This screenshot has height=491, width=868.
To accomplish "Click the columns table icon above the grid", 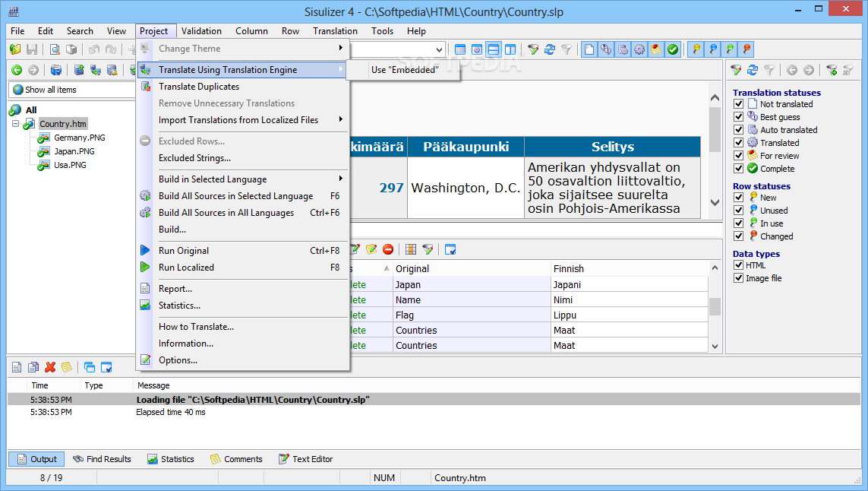I will coord(411,249).
